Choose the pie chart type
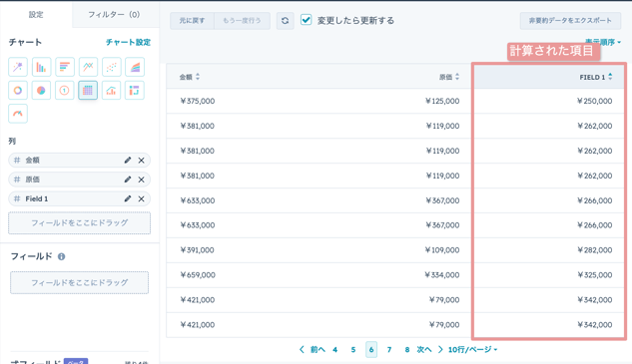Screen dimensions: 632x364 [x=41, y=90]
